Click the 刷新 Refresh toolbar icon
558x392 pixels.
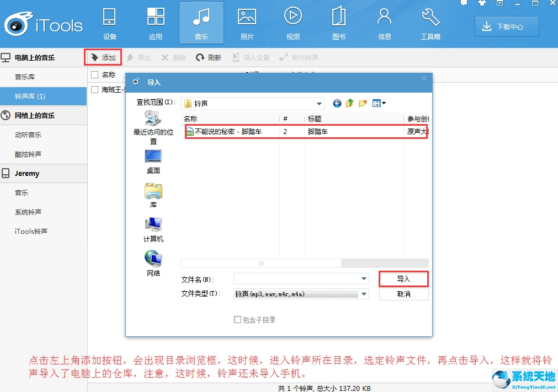coord(209,57)
